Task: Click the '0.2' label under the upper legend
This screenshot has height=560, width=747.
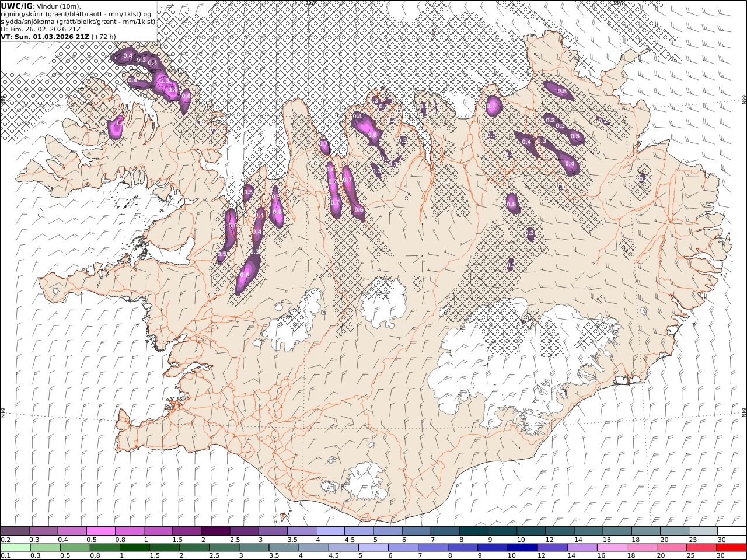Action: coord(5,540)
